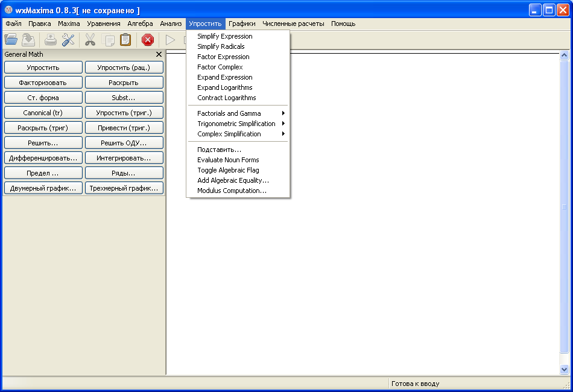Click the Subst… button
This screenshot has width=573, height=392.
point(124,98)
